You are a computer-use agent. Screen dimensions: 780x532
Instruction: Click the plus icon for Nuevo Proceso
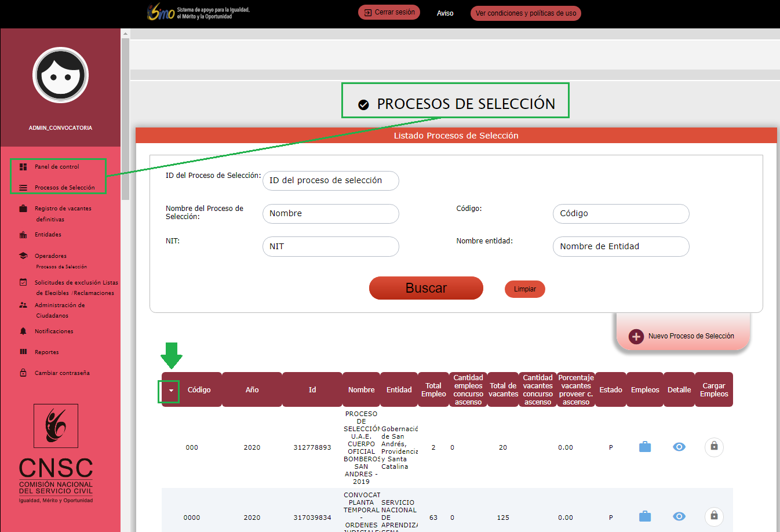click(636, 336)
